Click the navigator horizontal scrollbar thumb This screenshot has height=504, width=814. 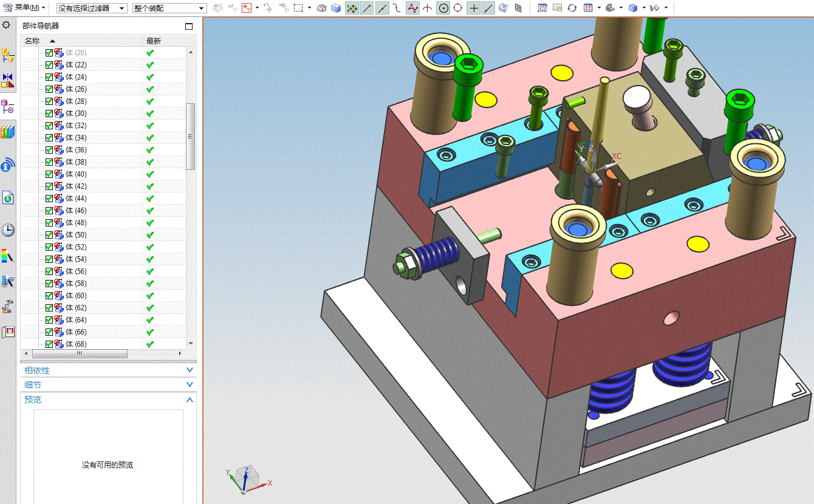coord(79,353)
